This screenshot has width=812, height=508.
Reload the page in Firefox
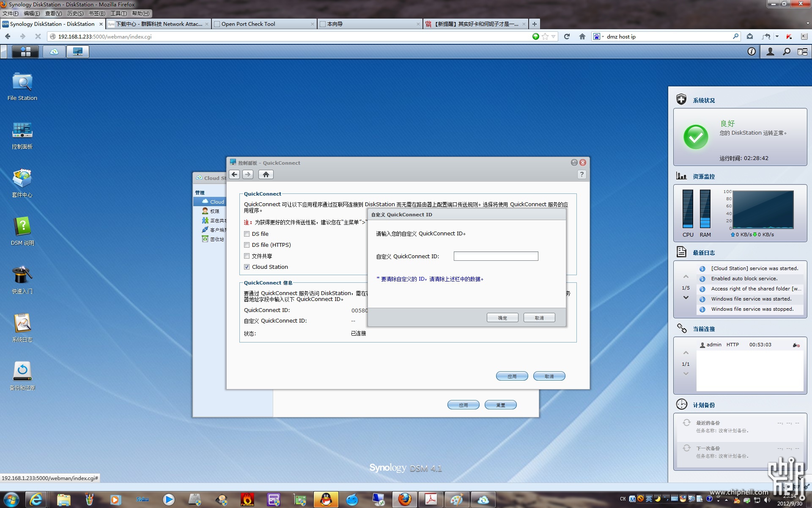point(567,36)
